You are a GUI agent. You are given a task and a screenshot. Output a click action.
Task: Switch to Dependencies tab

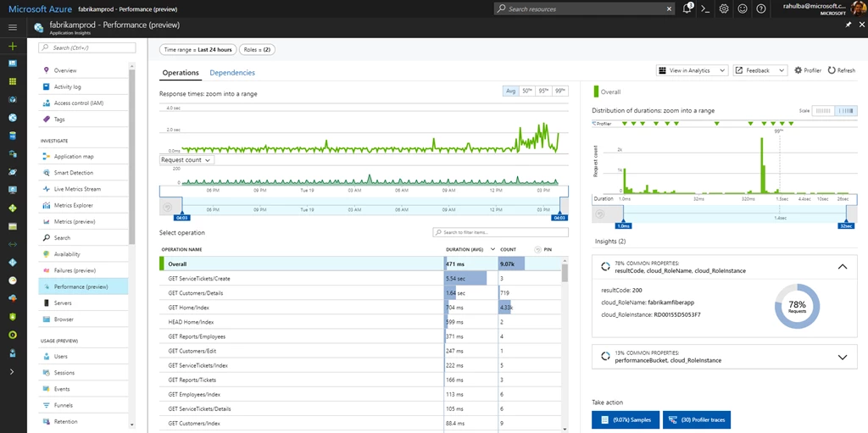(232, 73)
